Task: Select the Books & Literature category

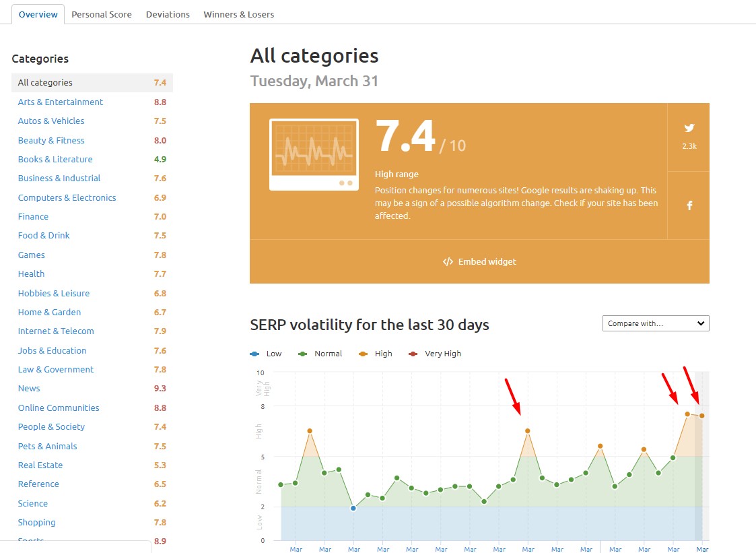Action: point(55,160)
